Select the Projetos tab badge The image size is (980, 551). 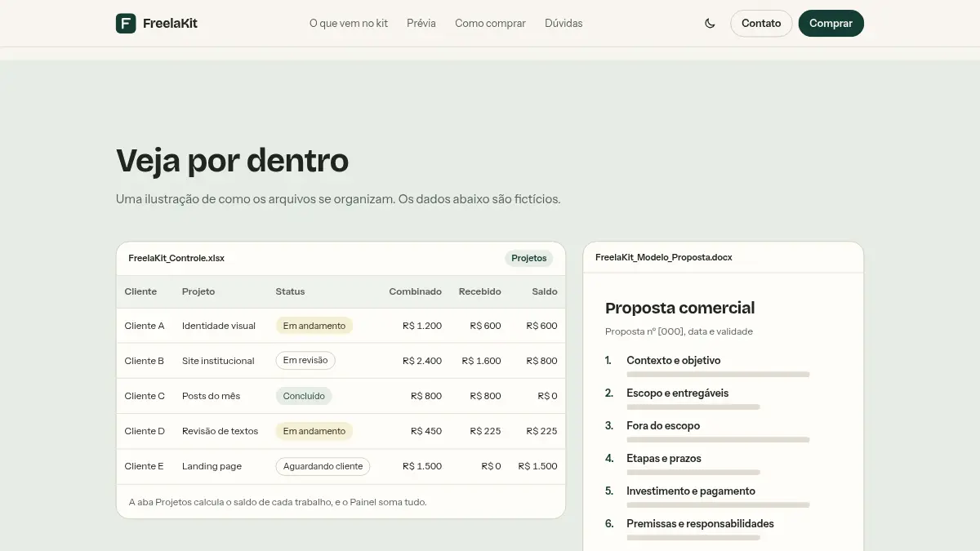[x=528, y=258]
